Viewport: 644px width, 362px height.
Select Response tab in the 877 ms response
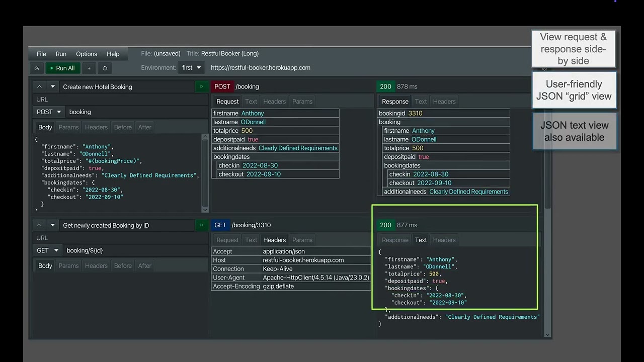coord(395,240)
